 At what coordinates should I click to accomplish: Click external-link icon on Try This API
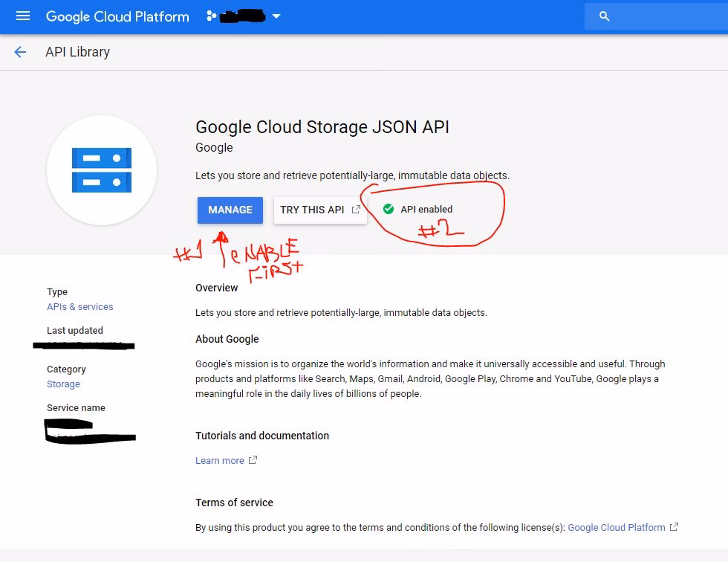click(356, 210)
